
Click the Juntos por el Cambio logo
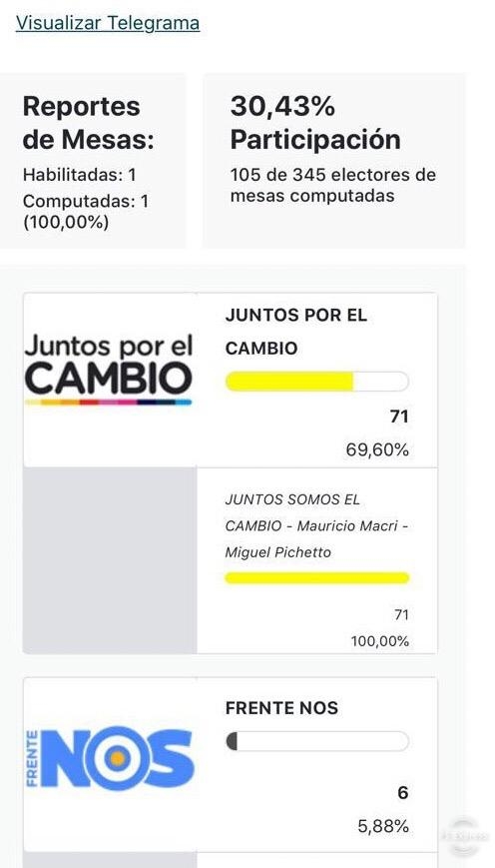tap(109, 370)
